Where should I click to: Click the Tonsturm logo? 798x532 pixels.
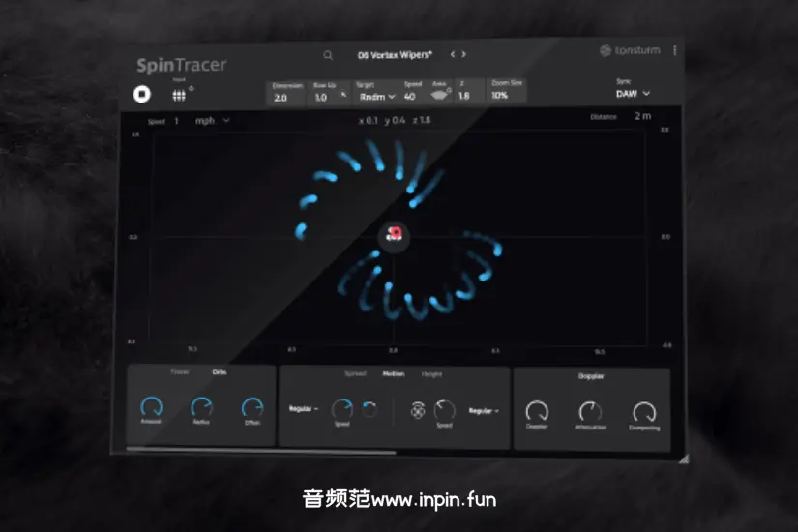630,50
